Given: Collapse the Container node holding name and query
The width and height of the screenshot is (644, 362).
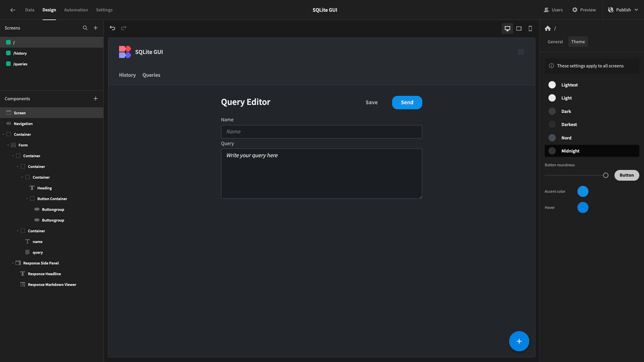Looking at the screenshot, I should pos(17,231).
